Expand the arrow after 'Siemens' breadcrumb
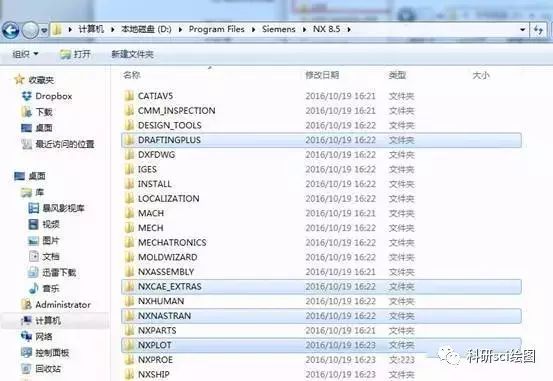This screenshot has width=553, height=381. [x=304, y=30]
